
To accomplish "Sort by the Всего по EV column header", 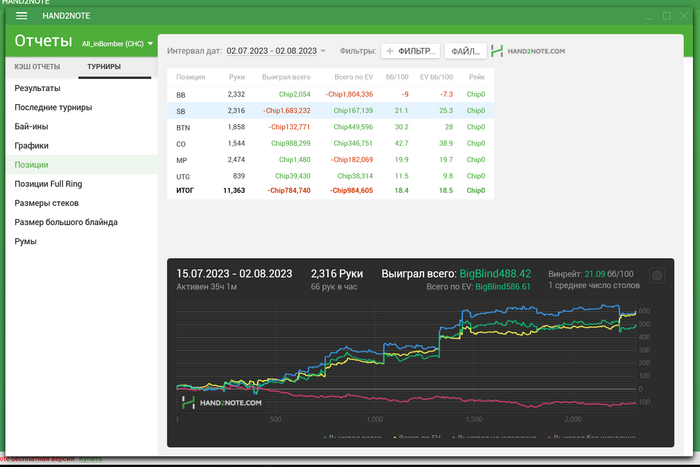I will [x=354, y=77].
